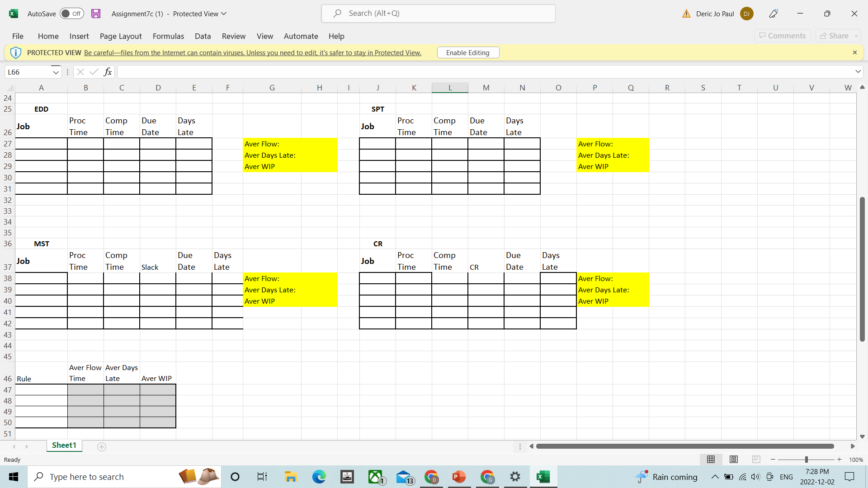Click the Enable Editing button
The image size is (868, 488).
[x=467, y=52]
